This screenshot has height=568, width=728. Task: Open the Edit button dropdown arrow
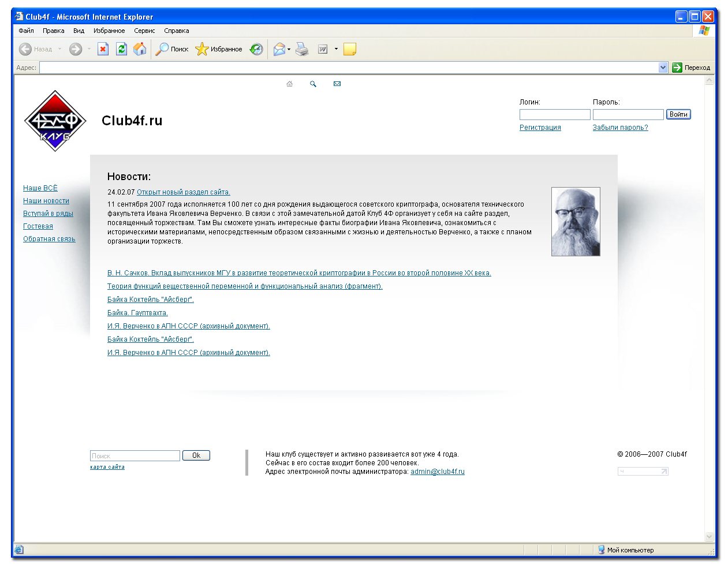(336, 49)
